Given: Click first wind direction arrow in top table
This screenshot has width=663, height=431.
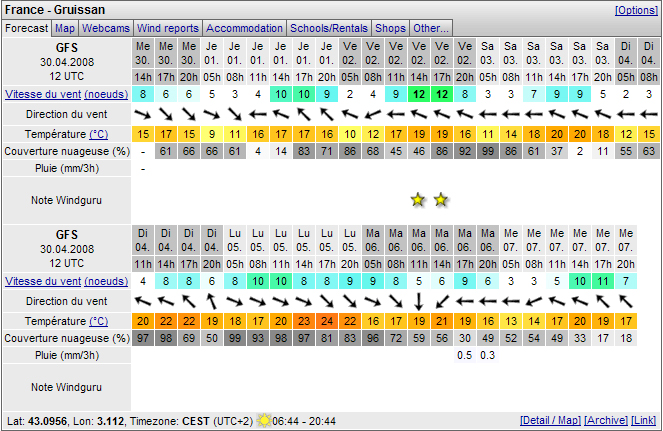Looking at the screenshot, I should click(144, 115).
